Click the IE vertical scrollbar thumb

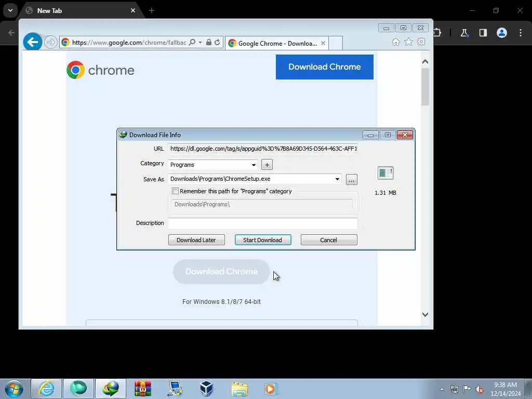(x=425, y=87)
